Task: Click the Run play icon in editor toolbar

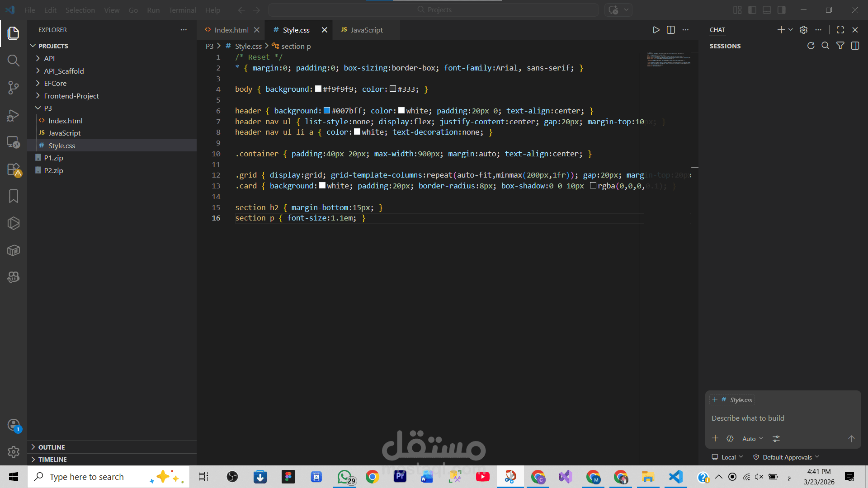Action: pyautogui.click(x=656, y=30)
